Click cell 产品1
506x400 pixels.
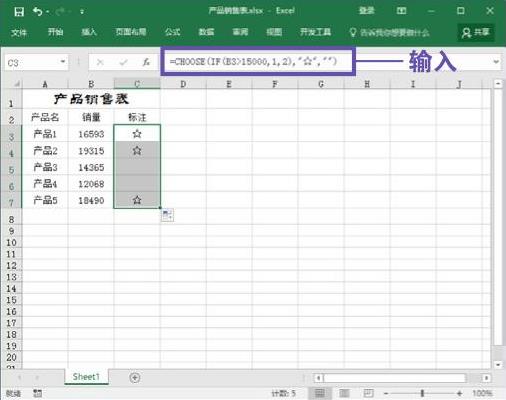pyautogui.click(x=45, y=134)
